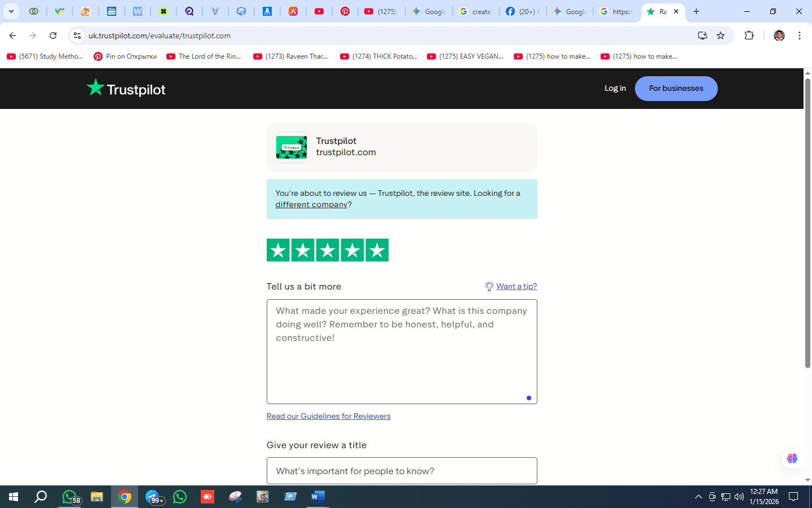
Task: Select the third star for a 3-star rating
Action: [x=328, y=250]
